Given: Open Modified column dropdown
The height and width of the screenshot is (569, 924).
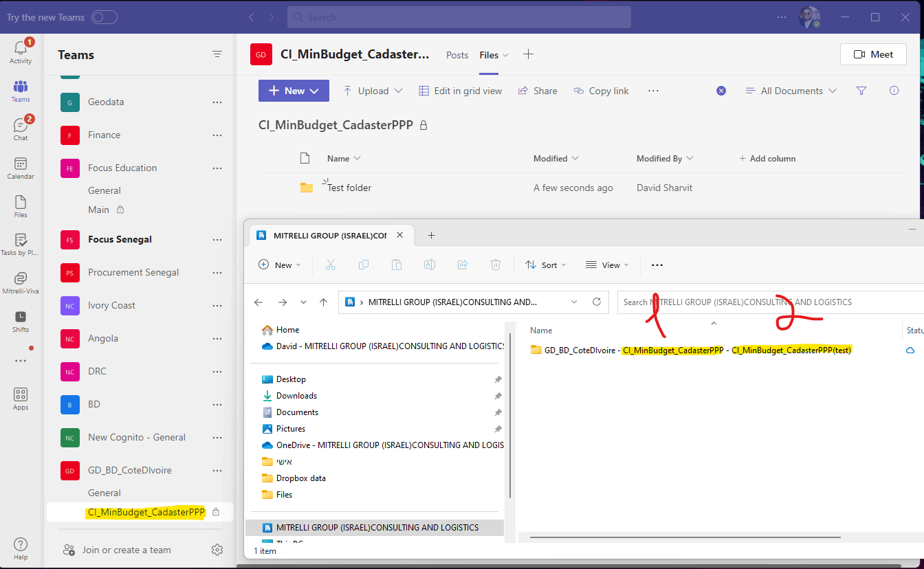Looking at the screenshot, I should [x=556, y=158].
